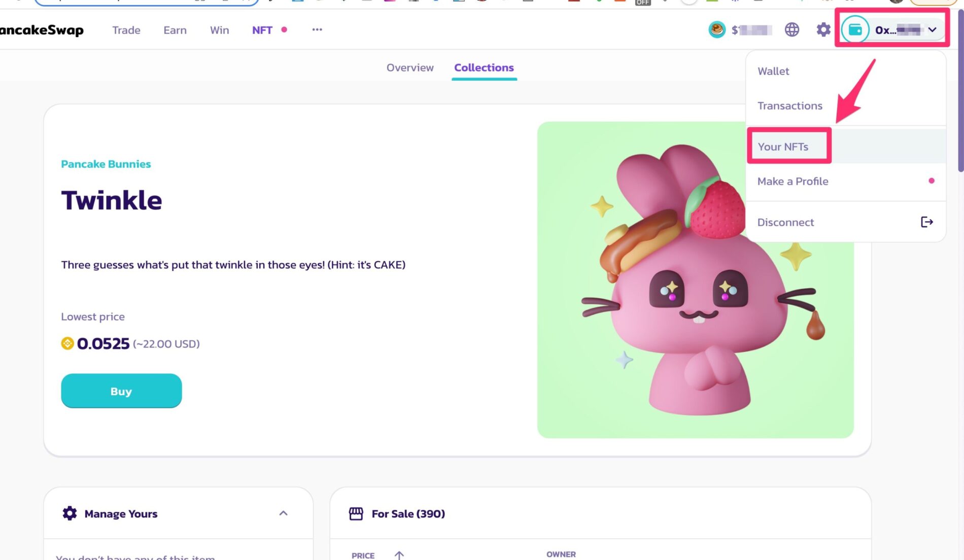This screenshot has width=964, height=560.
Task: Open Your NFTs from the menu
Action: 846,147
